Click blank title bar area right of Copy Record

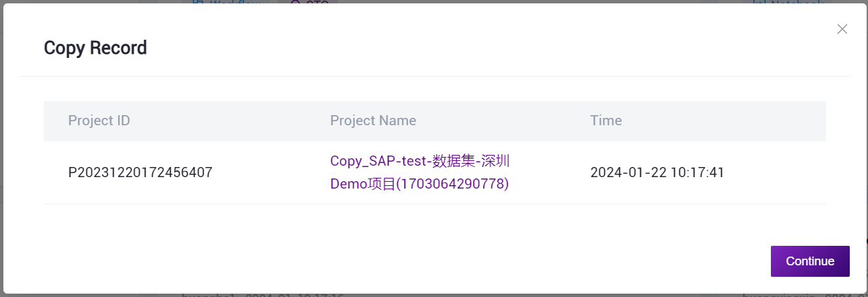click(472, 48)
